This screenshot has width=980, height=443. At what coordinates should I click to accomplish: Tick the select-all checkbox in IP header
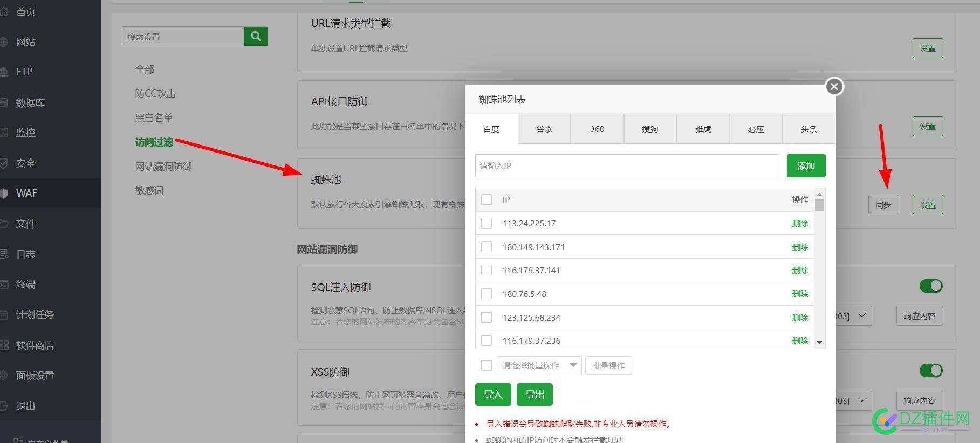point(486,199)
